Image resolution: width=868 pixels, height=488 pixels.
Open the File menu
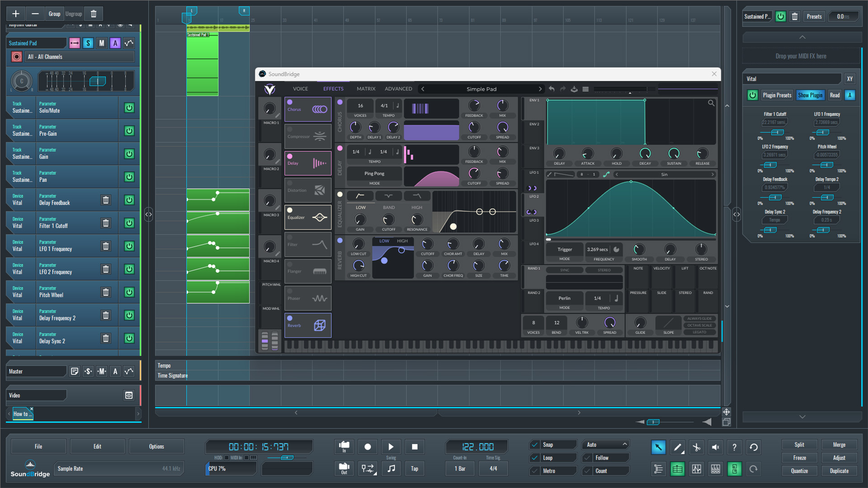pyautogui.click(x=38, y=446)
